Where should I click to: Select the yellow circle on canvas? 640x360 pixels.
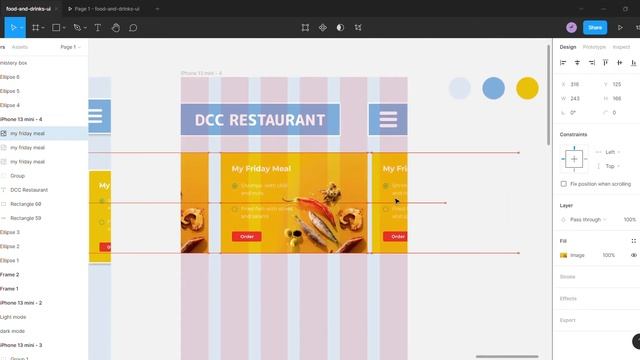pos(527,88)
